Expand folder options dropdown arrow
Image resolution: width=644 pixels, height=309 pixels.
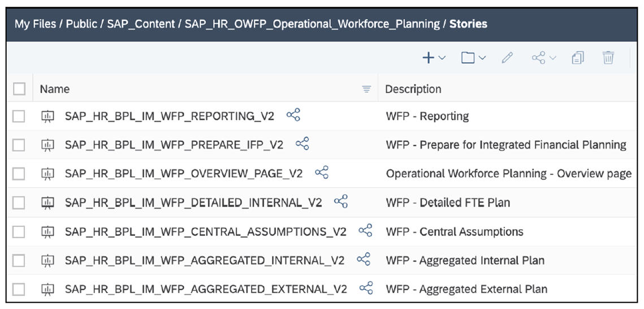tap(482, 58)
